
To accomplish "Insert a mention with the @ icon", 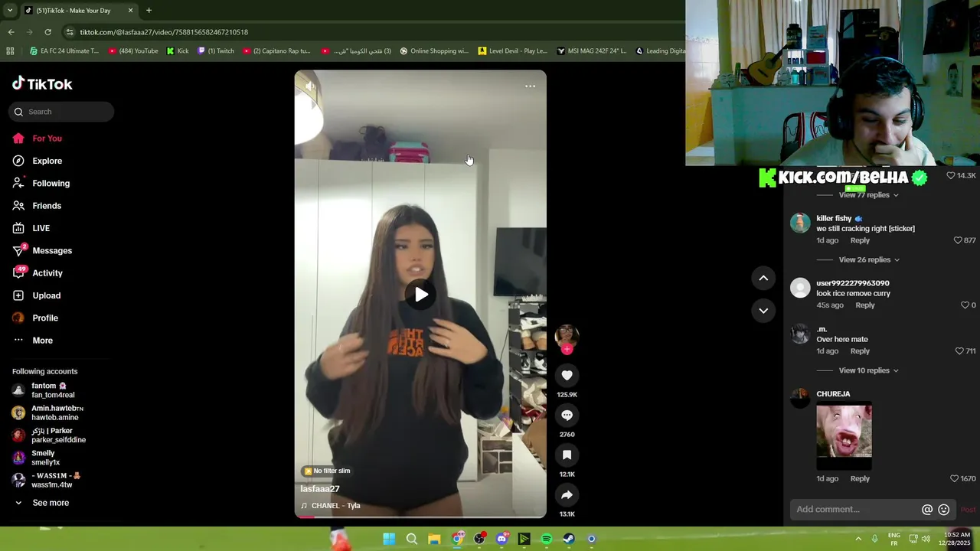I will pos(927,510).
